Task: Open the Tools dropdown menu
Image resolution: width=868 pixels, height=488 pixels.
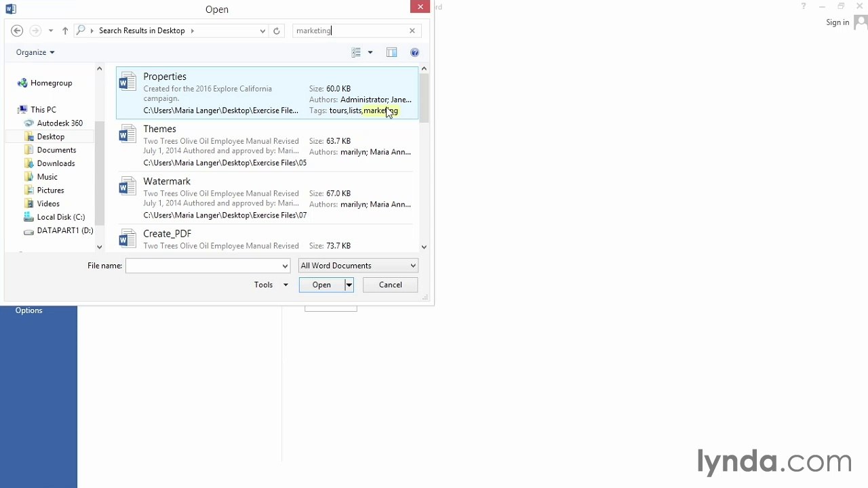Action: (271, 285)
